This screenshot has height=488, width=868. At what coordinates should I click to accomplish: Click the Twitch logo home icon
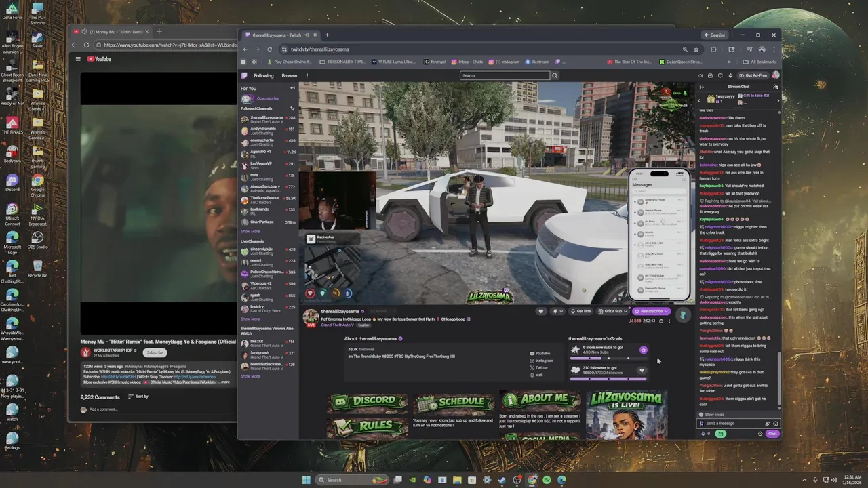(x=245, y=75)
